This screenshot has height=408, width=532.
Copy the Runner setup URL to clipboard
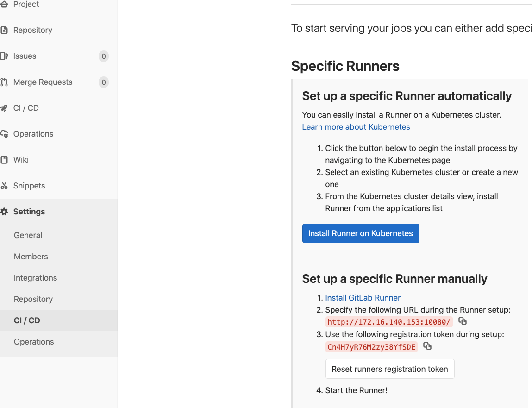(x=462, y=321)
